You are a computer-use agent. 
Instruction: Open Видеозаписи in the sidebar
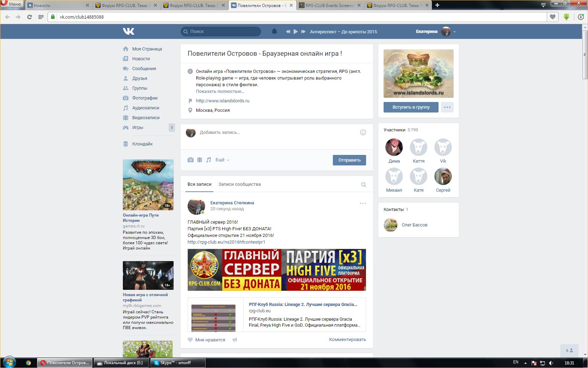(146, 118)
